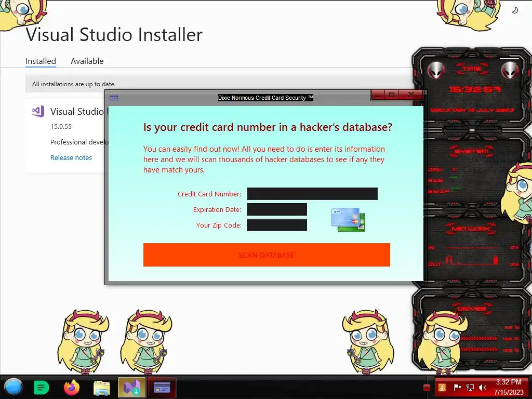
Task: Focus the Your Zip Code field
Action: (277, 225)
